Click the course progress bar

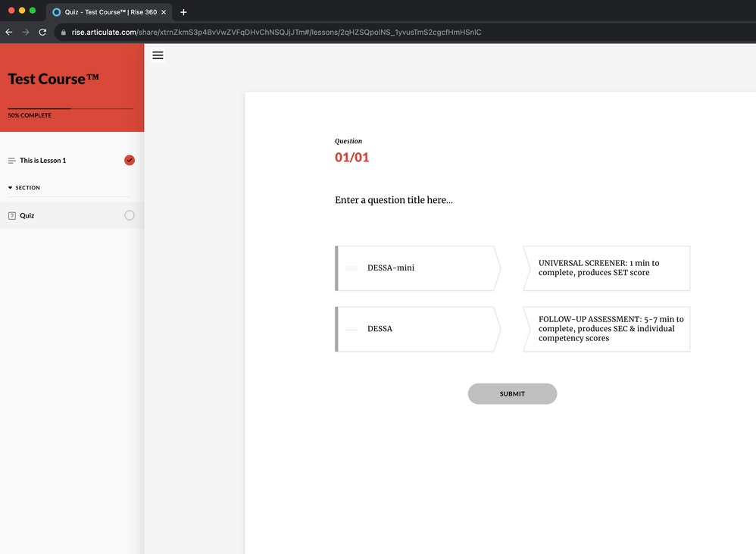pyautogui.click(x=71, y=108)
